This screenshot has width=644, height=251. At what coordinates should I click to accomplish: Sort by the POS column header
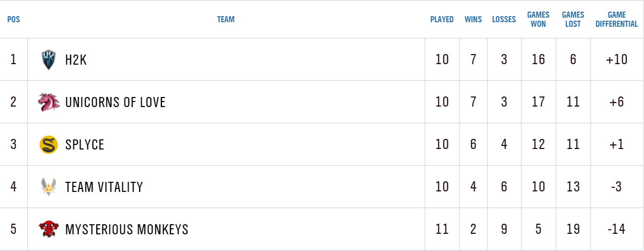click(14, 20)
